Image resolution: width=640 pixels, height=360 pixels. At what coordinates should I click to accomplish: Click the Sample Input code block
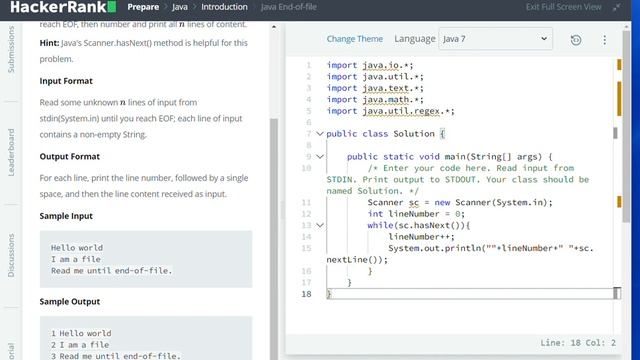click(x=146, y=259)
